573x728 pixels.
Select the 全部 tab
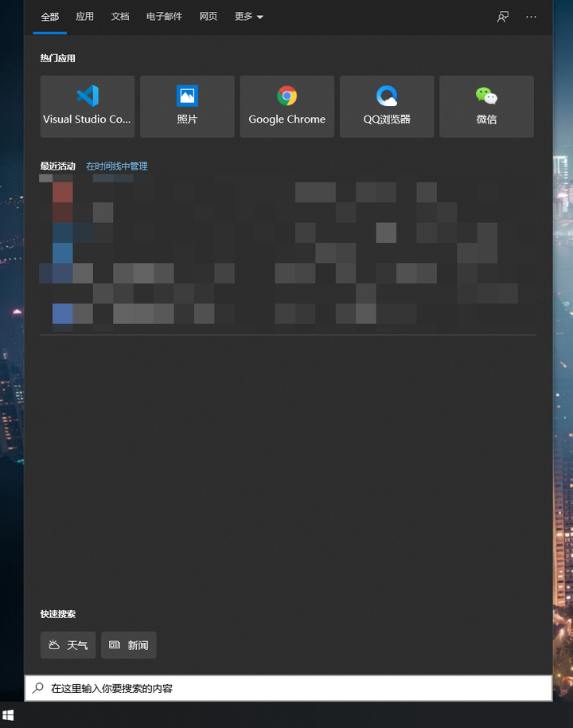[x=49, y=17]
